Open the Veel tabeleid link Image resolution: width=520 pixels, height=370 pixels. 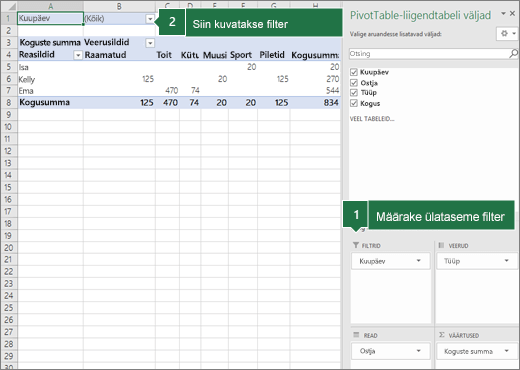[372, 119]
